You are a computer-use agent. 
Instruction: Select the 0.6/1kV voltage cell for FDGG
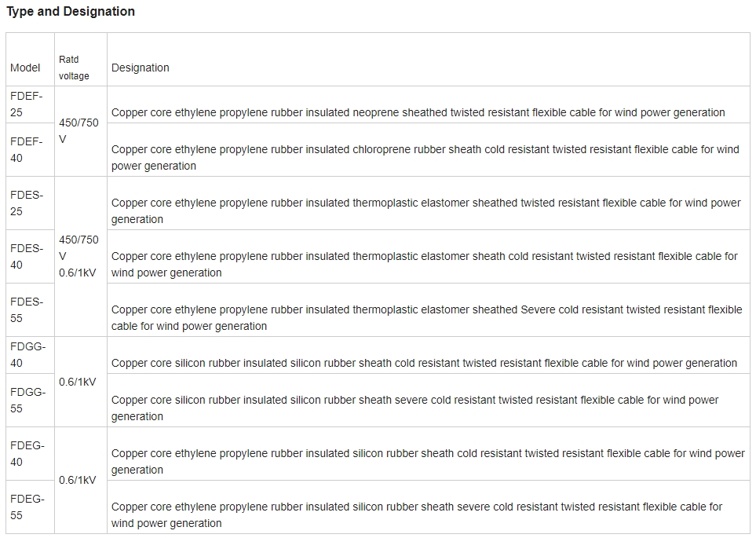[81, 382]
